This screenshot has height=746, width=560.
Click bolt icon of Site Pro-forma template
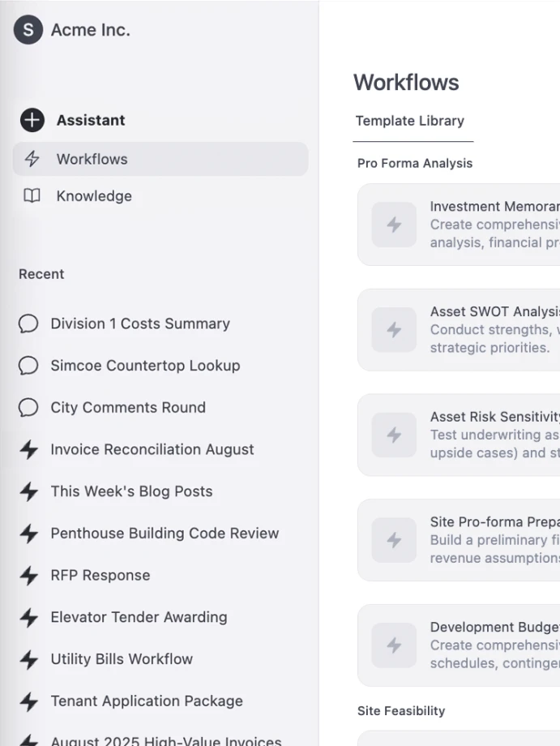tap(394, 540)
